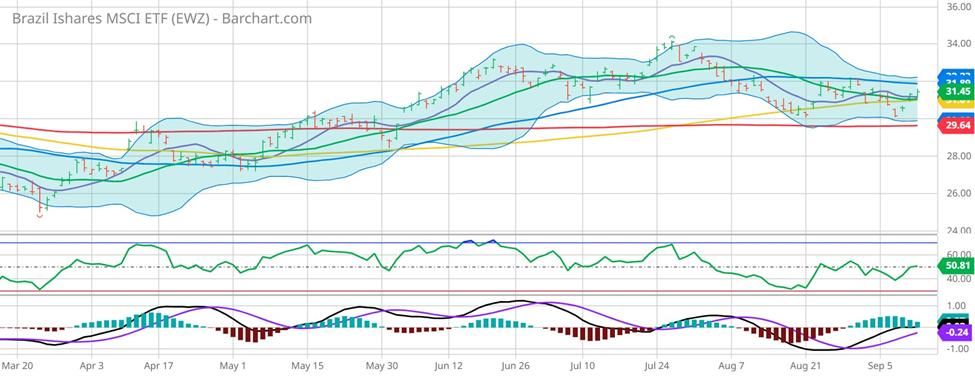This screenshot has width=975, height=377.
Task: Click the 60.00 RSI axis label
Action: point(958,254)
